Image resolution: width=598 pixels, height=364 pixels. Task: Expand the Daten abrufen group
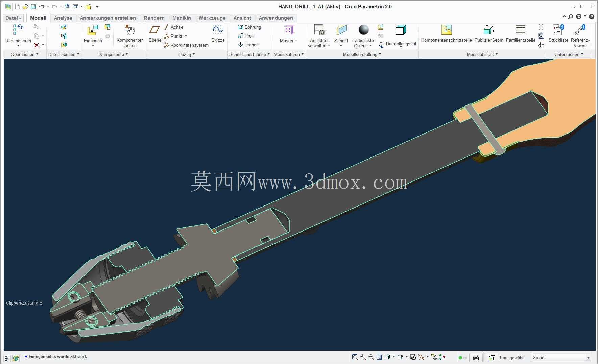(64, 54)
